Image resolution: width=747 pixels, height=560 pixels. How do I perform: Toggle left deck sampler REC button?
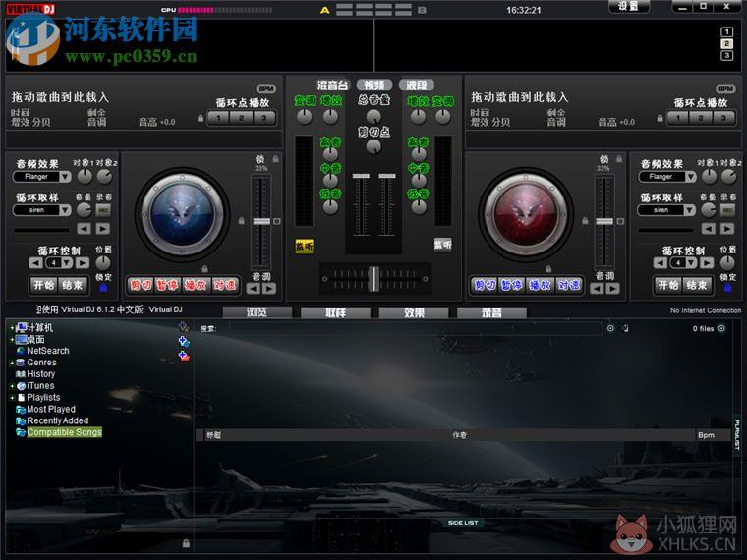(x=103, y=210)
